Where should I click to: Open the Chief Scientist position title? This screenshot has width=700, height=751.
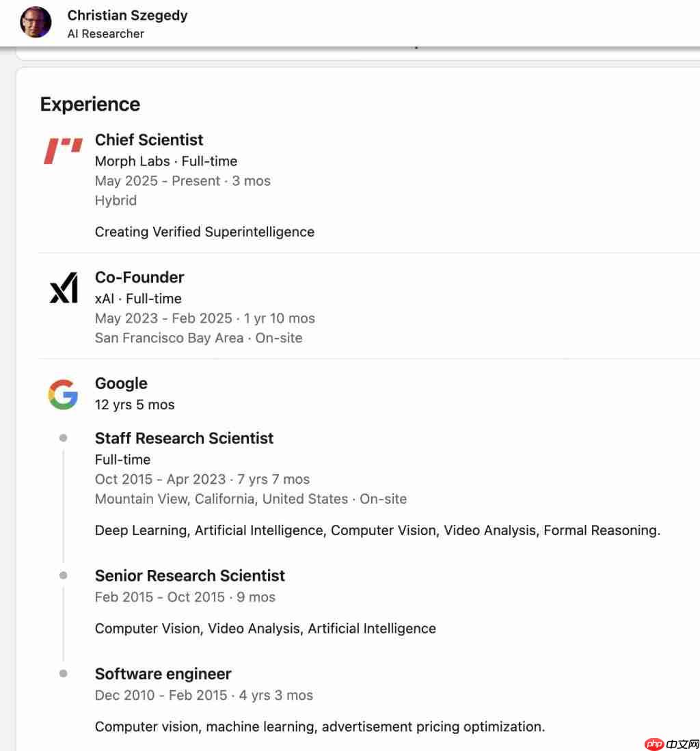[149, 140]
